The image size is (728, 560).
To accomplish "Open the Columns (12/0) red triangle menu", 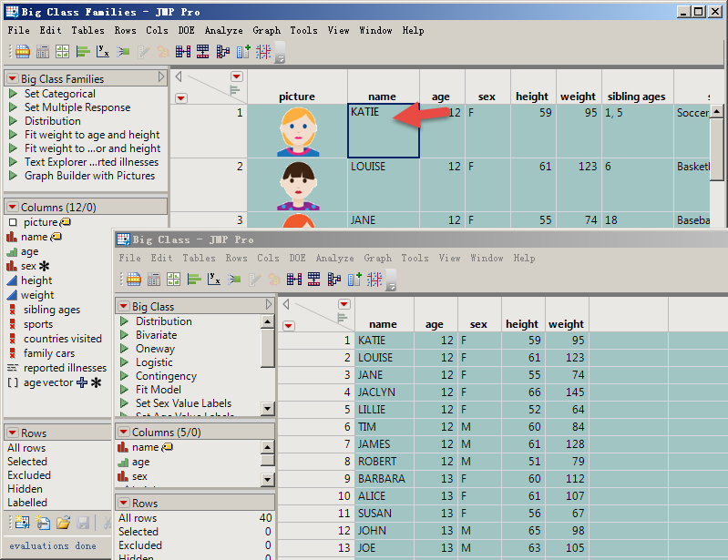I will [x=12, y=208].
